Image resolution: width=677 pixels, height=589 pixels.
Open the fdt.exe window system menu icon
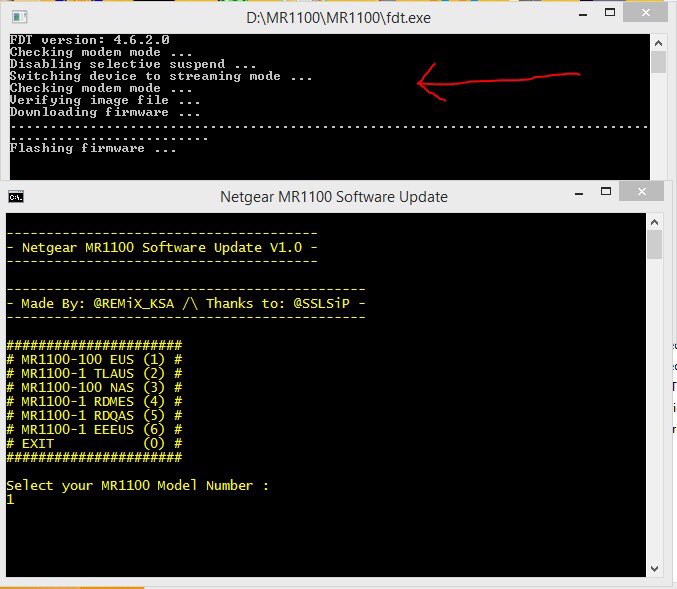19,17
